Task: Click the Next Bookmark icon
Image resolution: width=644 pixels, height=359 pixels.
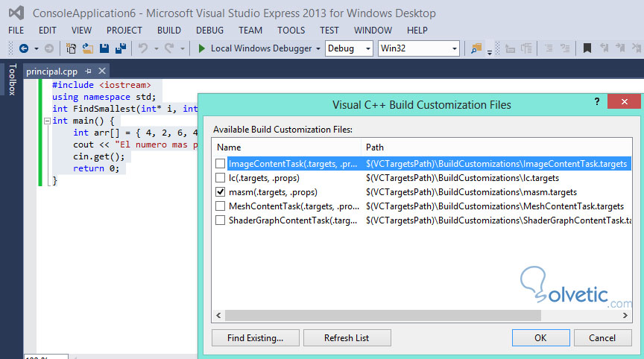Action: 619,48
